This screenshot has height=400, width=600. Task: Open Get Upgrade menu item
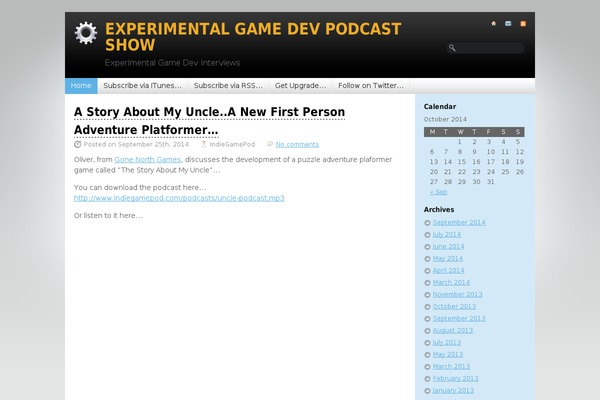coord(300,86)
